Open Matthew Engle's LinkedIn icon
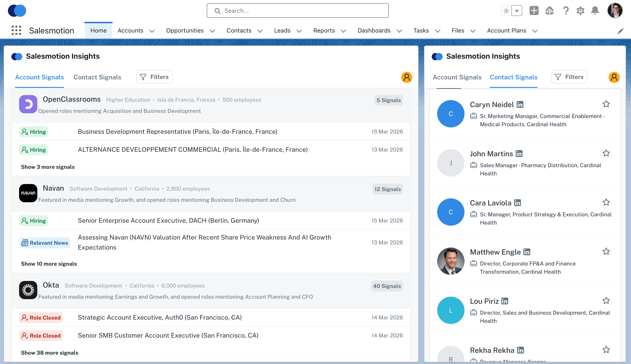 pyautogui.click(x=527, y=252)
